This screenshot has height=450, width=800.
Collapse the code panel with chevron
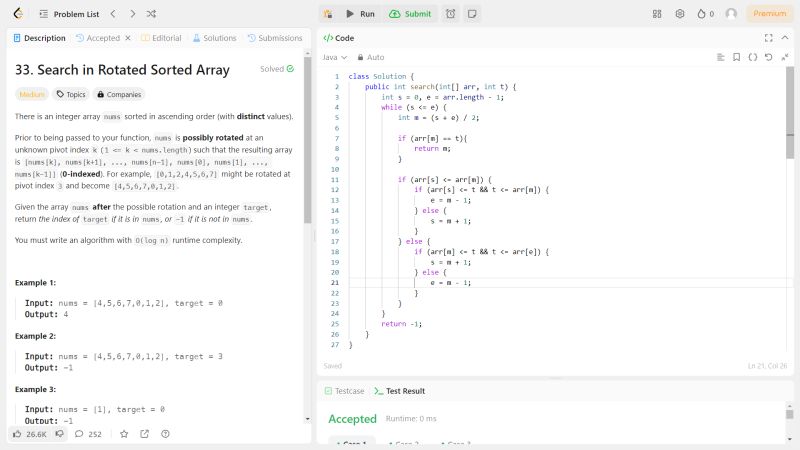tap(784, 38)
